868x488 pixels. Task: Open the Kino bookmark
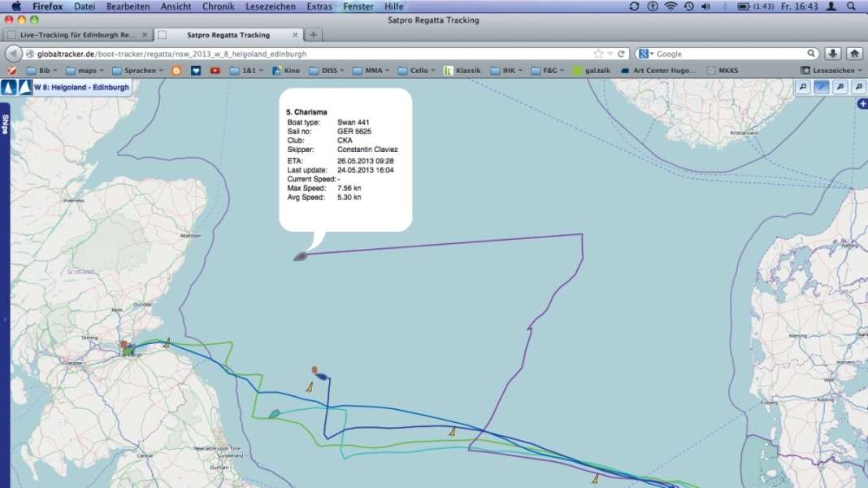285,70
